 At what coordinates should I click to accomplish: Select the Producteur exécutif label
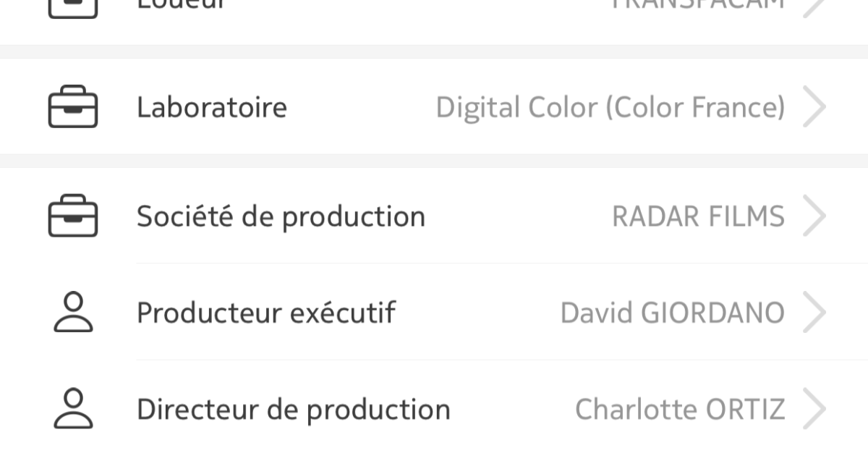(266, 313)
